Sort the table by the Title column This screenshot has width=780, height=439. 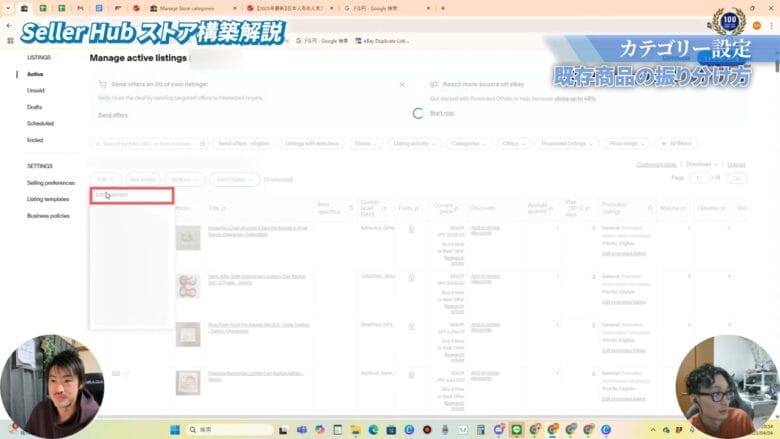[x=217, y=208]
